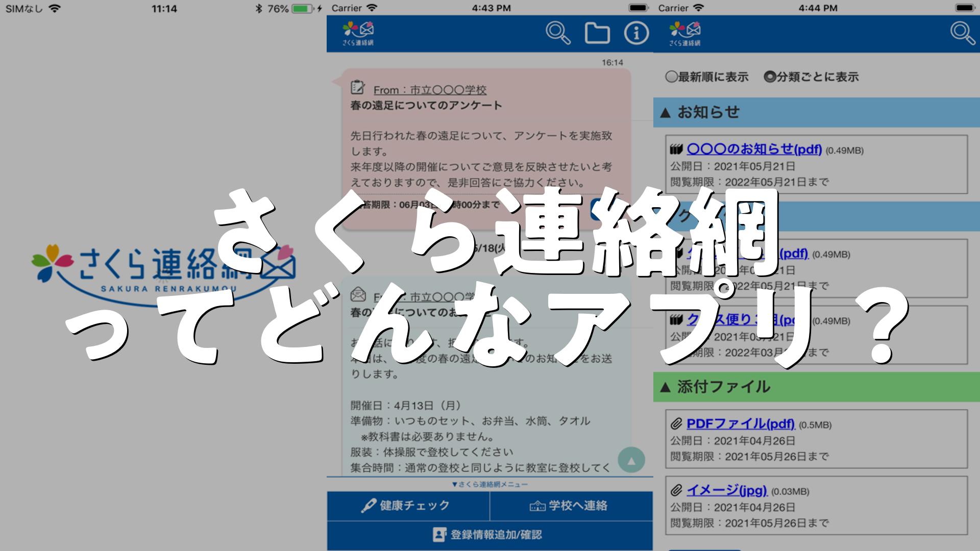Collapse the 添付ファイル section header

coord(817,387)
